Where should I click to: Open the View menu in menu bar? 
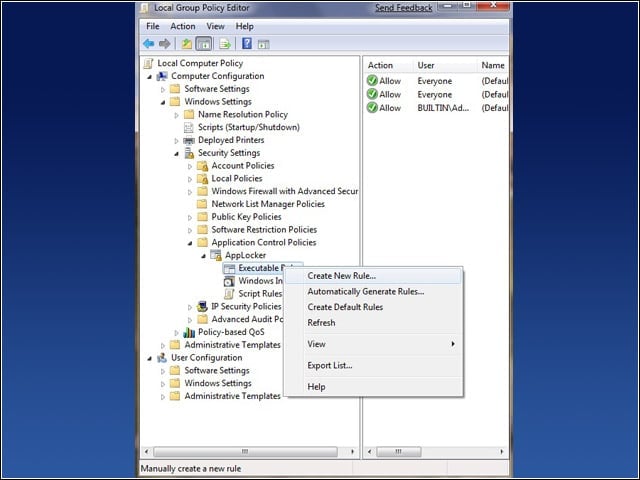tap(215, 27)
